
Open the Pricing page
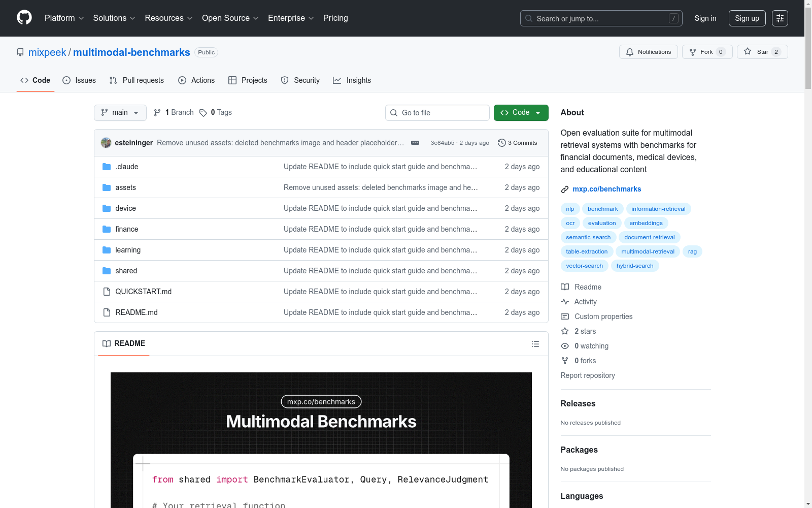335,18
